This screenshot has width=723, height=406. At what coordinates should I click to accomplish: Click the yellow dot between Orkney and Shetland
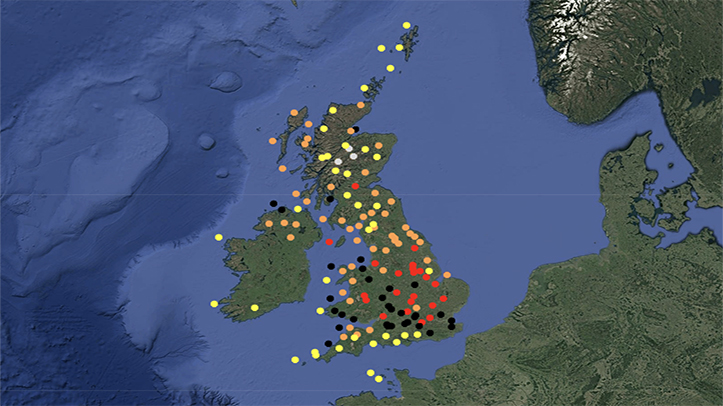pyautogui.click(x=390, y=68)
